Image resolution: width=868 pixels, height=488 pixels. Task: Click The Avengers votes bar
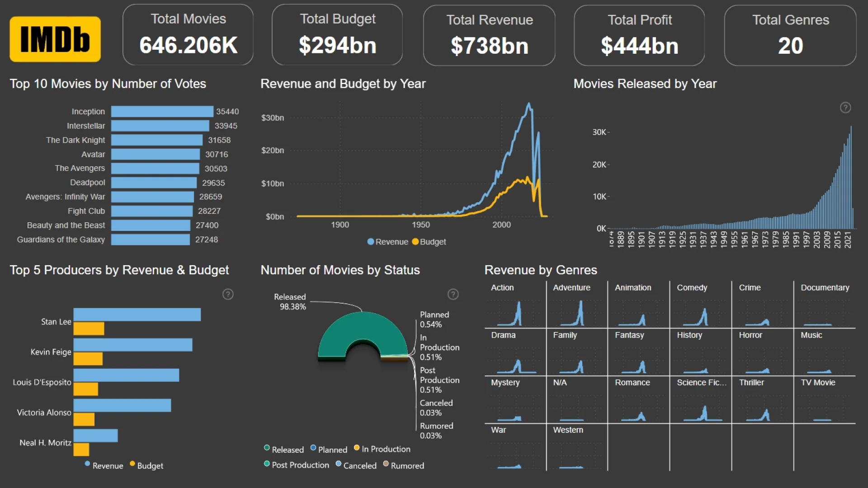click(x=155, y=169)
